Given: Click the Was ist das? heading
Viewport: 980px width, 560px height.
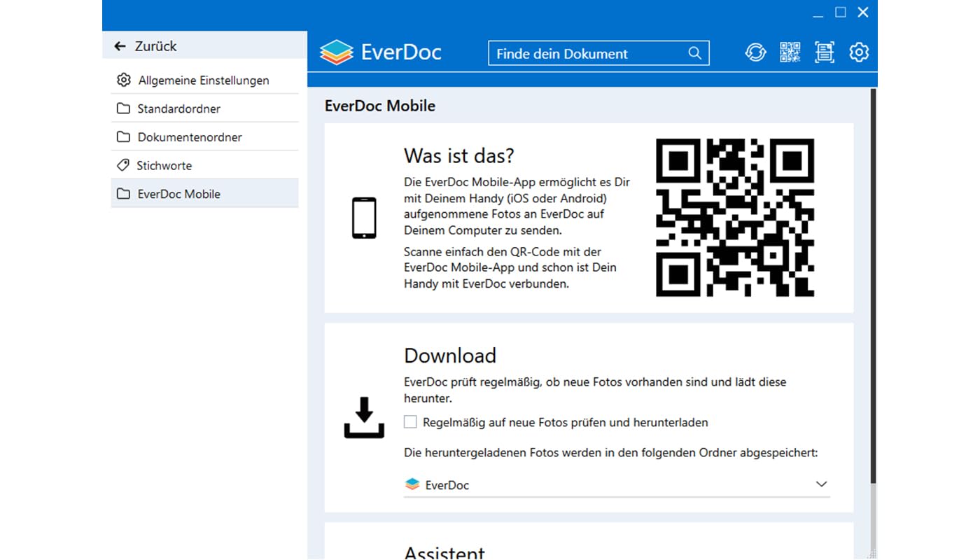Looking at the screenshot, I should [459, 155].
